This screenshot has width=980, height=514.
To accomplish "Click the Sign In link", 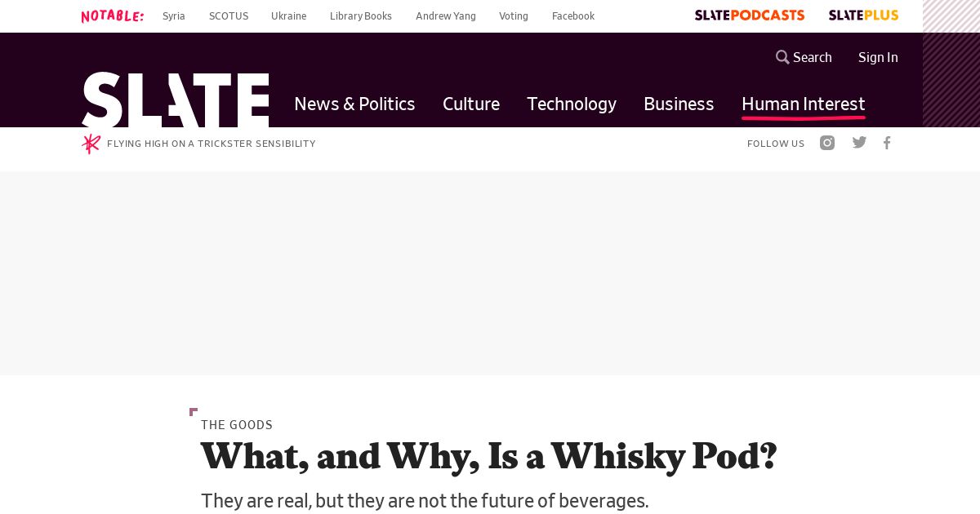I will click(x=878, y=57).
